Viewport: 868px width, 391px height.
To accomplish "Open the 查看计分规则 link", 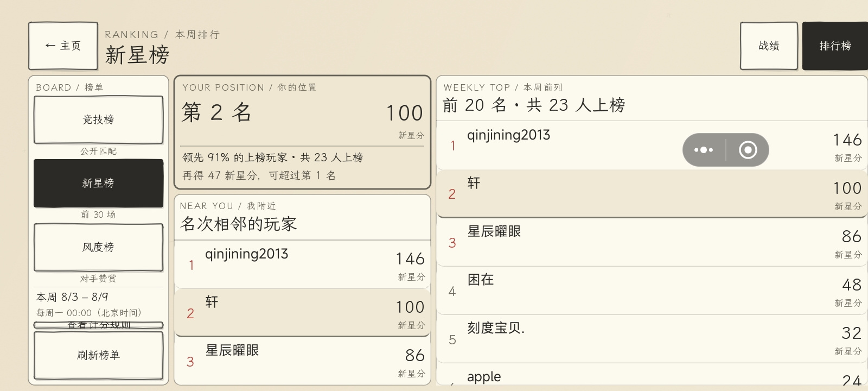I will 98,325.
